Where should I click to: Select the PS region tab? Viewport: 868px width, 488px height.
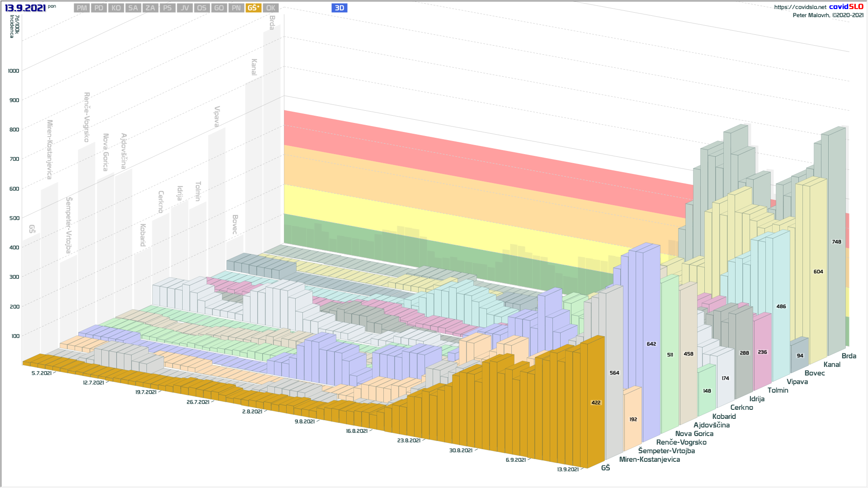coord(167,8)
